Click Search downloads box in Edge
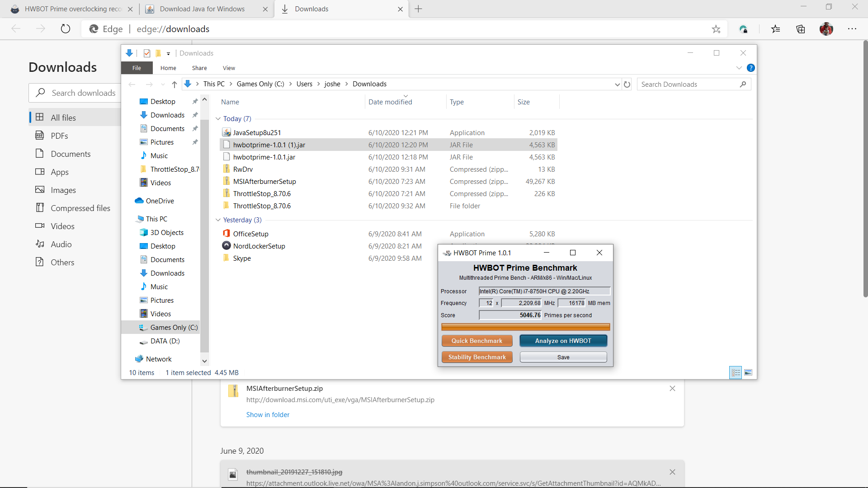The height and width of the screenshot is (488, 868). click(75, 93)
